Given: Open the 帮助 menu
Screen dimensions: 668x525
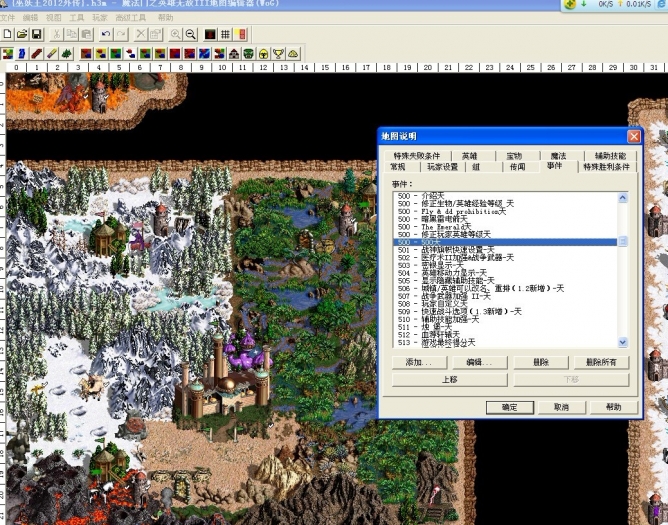Looking at the screenshot, I should pos(165,18).
